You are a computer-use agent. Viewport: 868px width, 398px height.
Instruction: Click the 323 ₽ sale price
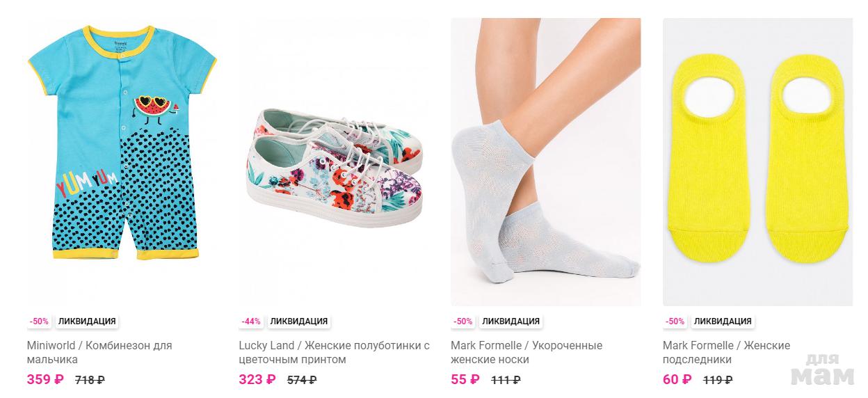coord(257,380)
